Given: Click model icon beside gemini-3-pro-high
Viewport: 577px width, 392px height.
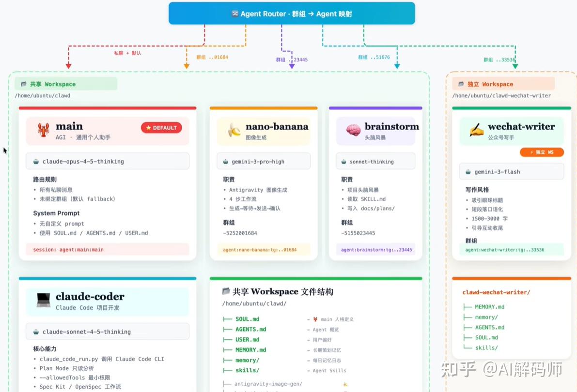Looking at the screenshot, I should point(226,162).
